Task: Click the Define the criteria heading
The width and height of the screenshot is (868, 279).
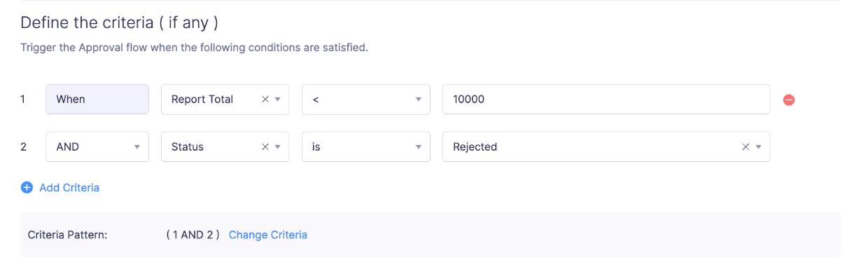Action: (x=119, y=22)
